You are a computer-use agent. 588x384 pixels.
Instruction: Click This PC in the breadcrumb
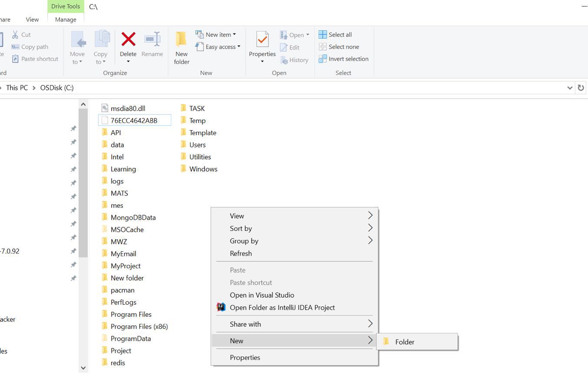17,88
